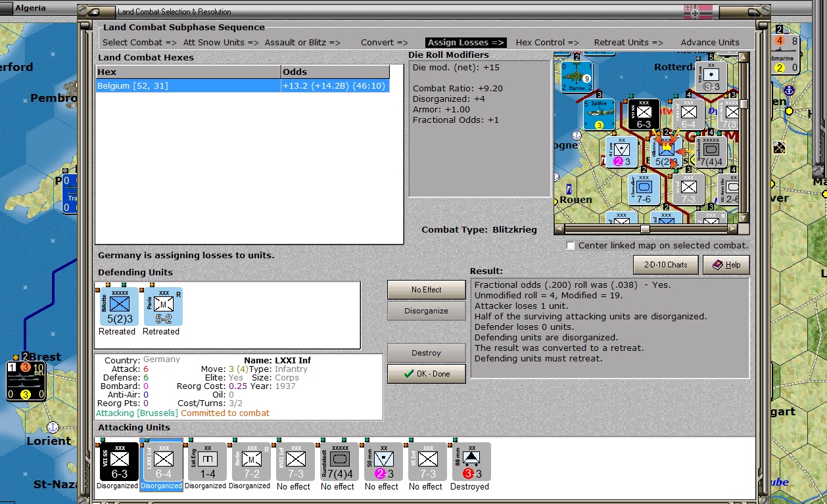827x504 pixels.
Task: Click the VI Inf 7-3 counter on minimap
Action: tap(688, 189)
